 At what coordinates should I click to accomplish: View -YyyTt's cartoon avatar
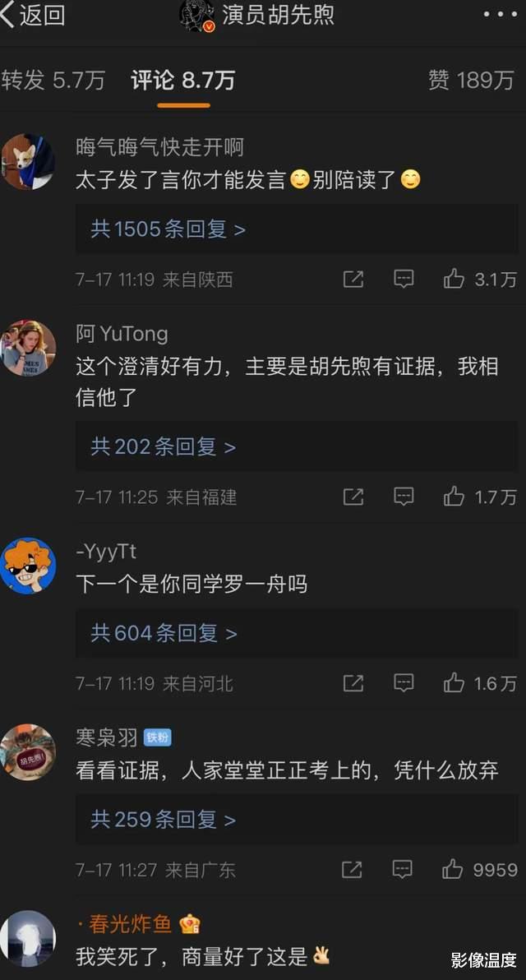point(27,565)
